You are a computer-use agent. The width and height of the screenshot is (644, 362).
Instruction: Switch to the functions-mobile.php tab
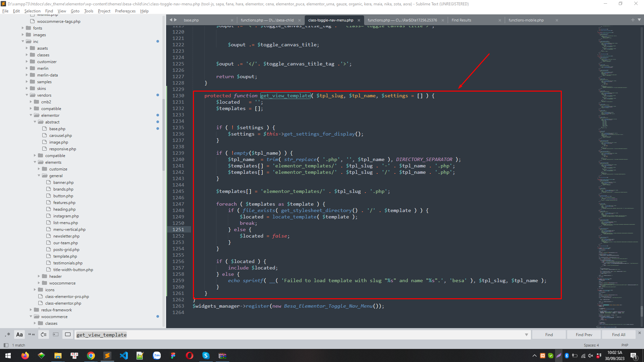526,20
